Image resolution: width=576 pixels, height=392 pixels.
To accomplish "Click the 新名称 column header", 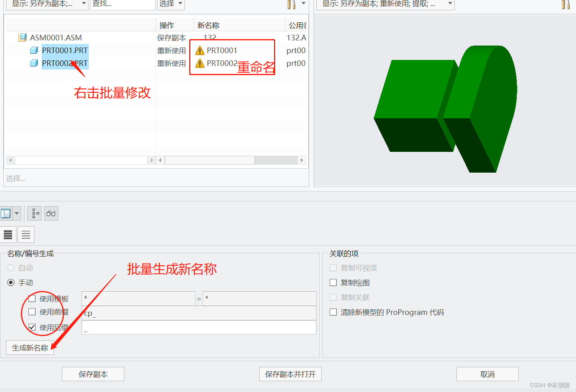I will tap(239, 25).
